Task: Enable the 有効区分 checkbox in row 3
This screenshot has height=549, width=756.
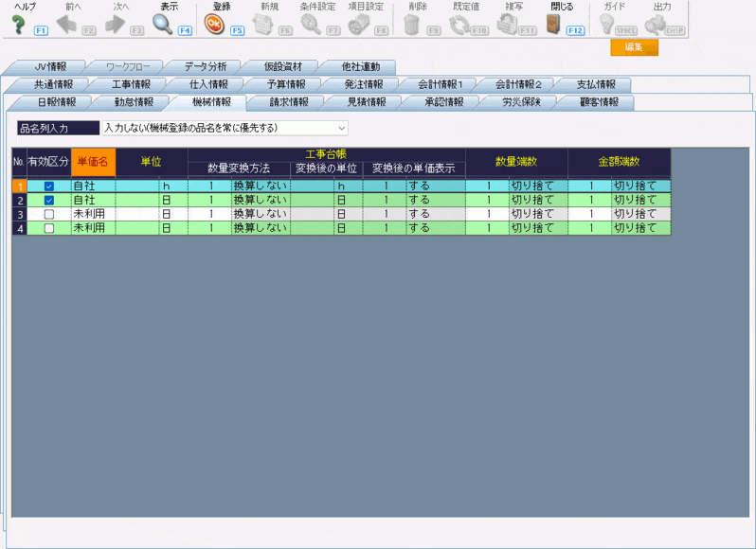Action: [49, 215]
